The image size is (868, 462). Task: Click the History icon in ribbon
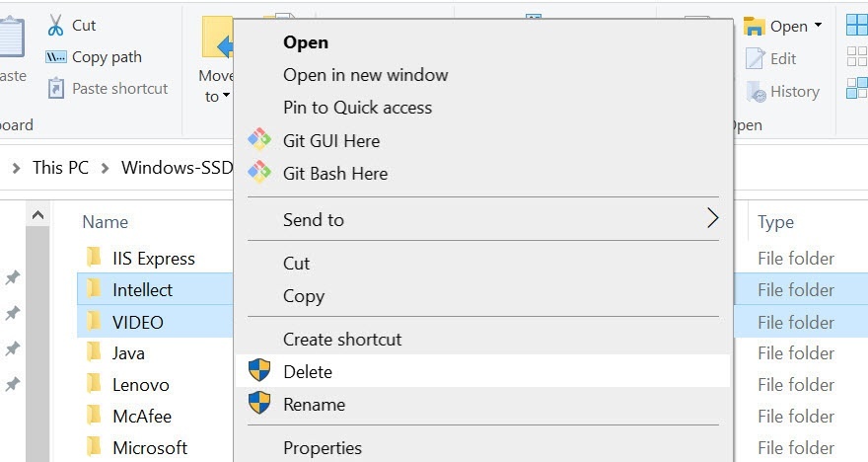pos(757,92)
